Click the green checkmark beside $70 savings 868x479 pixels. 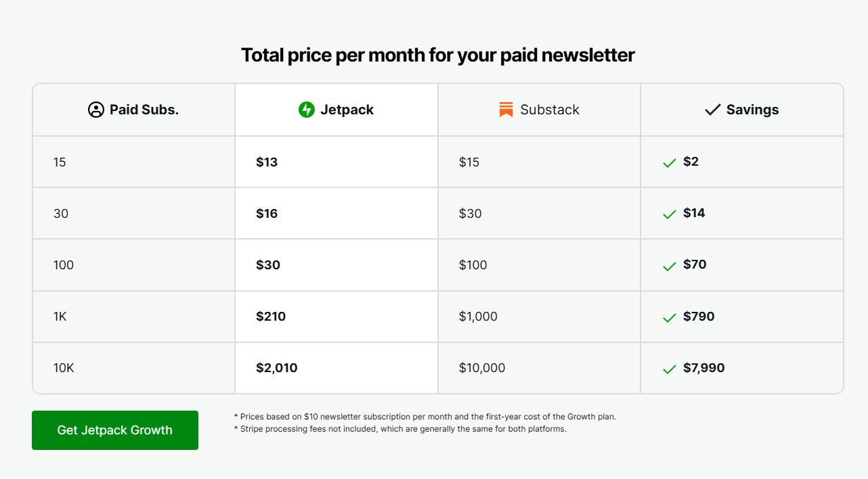pyautogui.click(x=670, y=266)
